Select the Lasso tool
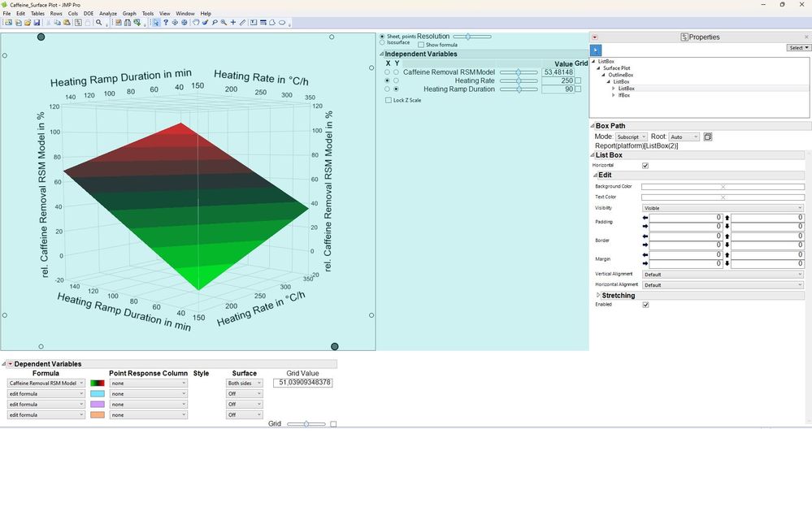The height and width of the screenshot is (520, 812). click(214, 23)
